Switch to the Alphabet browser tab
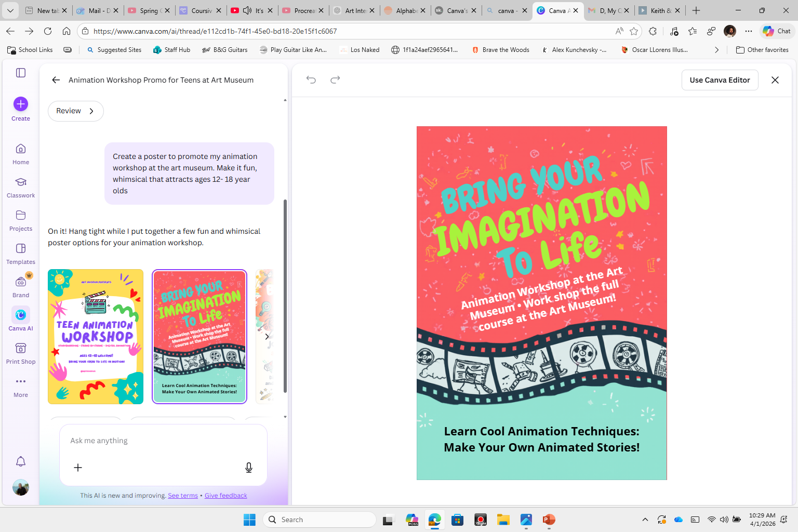The width and height of the screenshot is (798, 532). click(405, 10)
